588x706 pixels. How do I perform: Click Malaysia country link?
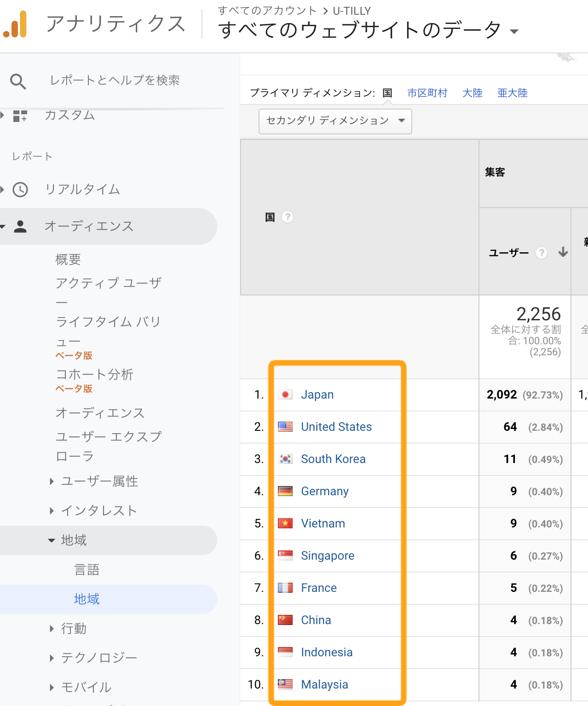click(x=324, y=685)
